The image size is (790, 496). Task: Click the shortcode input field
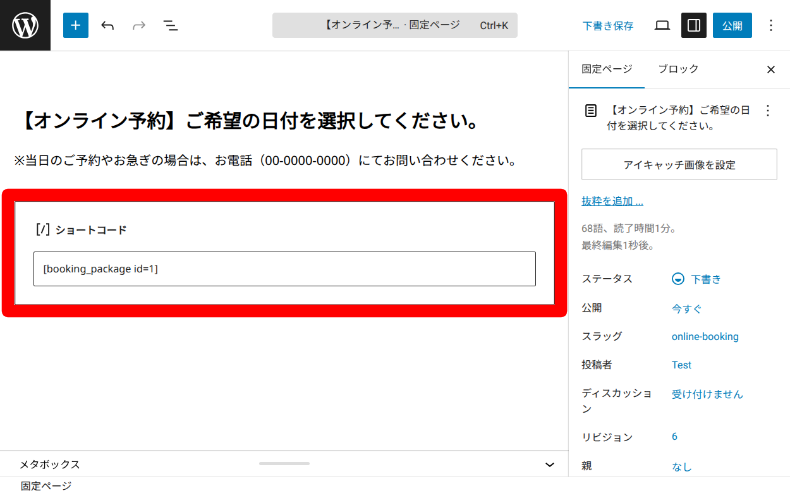pyautogui.click(x=284, y=269)
